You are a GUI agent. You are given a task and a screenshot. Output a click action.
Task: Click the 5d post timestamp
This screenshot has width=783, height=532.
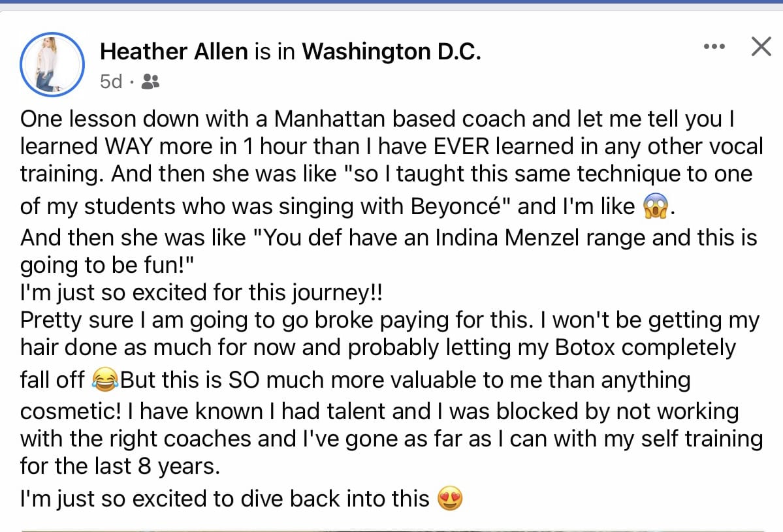111,82
